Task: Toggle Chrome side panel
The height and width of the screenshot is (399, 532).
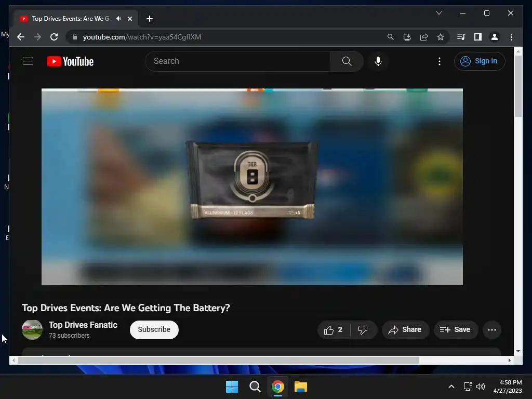Action: (x=478, y=37)
